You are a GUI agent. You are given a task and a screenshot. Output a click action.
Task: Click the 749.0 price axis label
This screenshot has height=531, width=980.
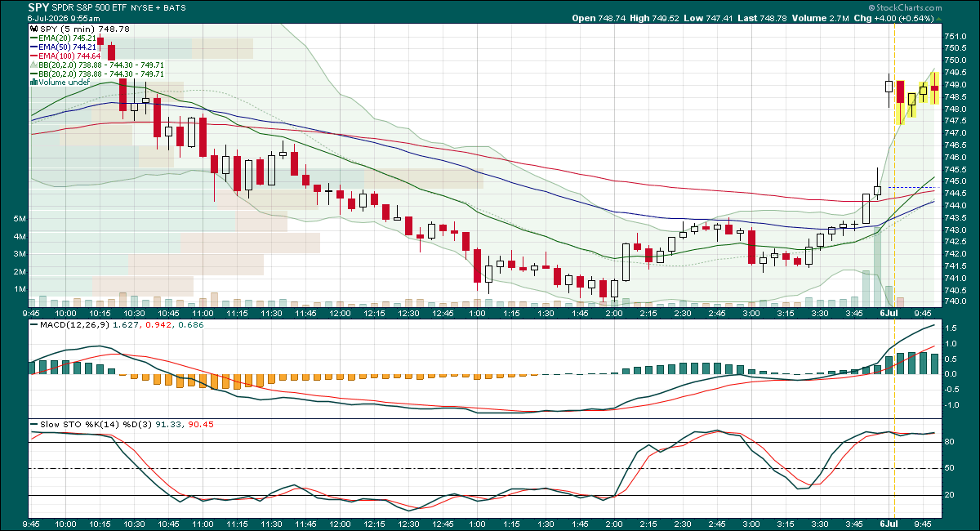pyautogui.click(x=955, y=85)
